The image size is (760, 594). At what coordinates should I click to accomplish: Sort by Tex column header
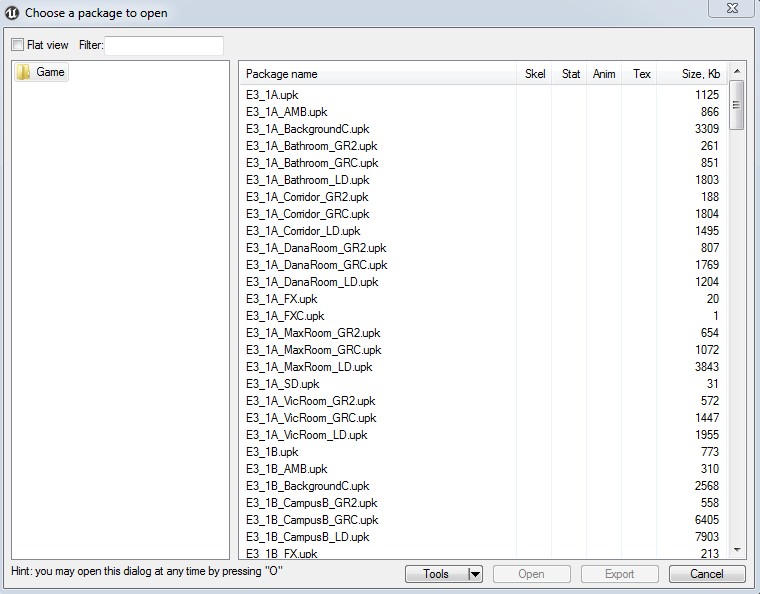tap(639, 74)
